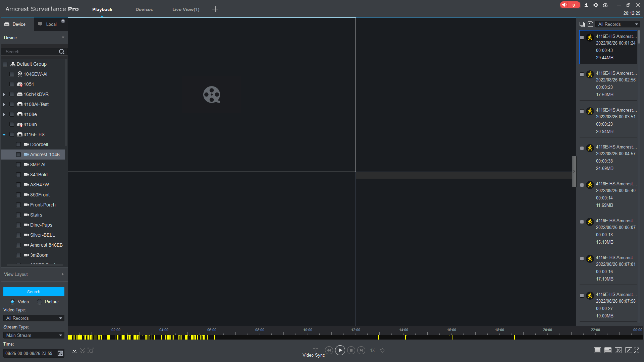Open the settings gear icon

coord(596,5)
